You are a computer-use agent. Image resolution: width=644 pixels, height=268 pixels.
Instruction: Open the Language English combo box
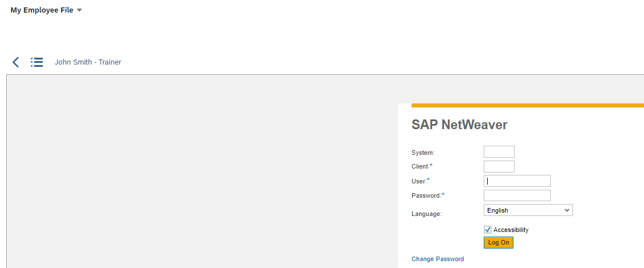coord(528,210)
